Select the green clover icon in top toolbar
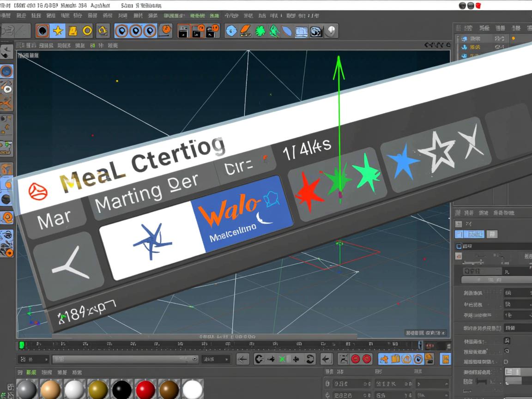This screenshot has width=532, height=399. [260, 31]
